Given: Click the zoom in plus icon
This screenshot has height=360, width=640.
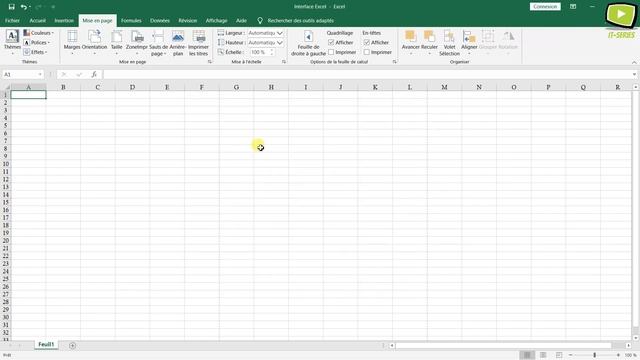Looking at the screenshot, I should pyautogui.click(x=618, y=355).
